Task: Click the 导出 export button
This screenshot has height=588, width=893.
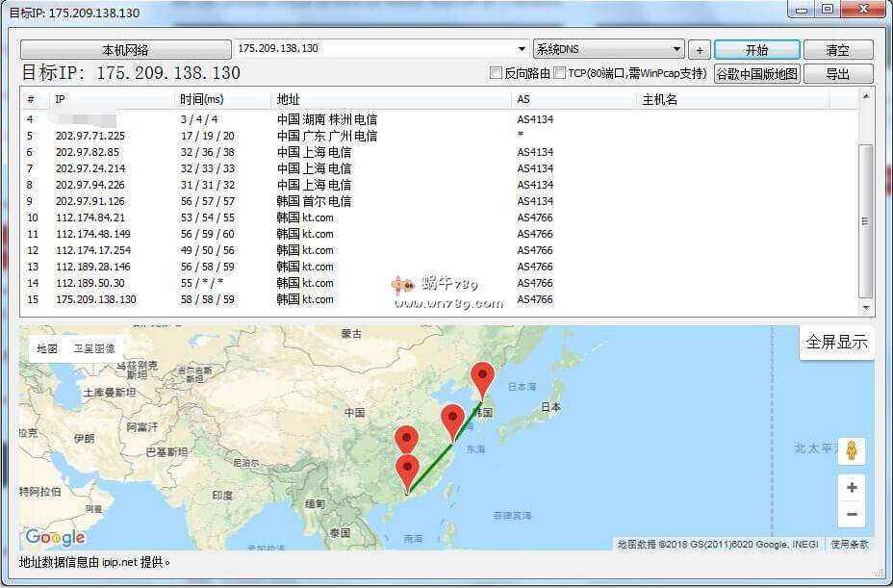Action: [x=837, y=73]
